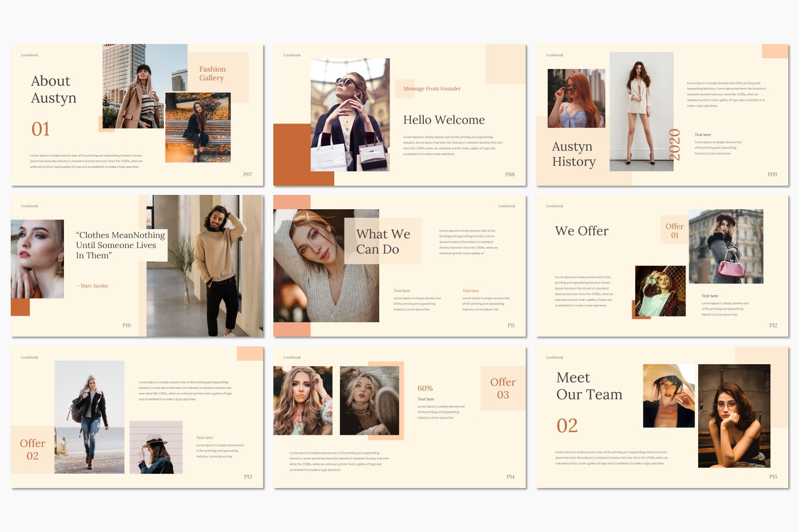Image resolution: width=799 pixels, height=532 pixels.
Task: Select the red-haired woman photo
Action: tap(576, 98)
